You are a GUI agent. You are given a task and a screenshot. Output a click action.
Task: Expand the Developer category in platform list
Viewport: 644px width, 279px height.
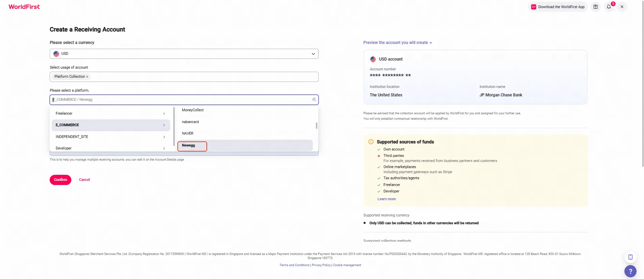[x=111, y=148]
